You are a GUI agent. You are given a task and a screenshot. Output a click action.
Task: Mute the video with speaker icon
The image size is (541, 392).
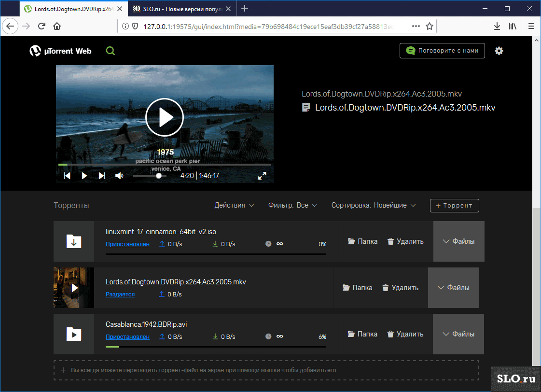pyautogui.click(x=119, y=176)
